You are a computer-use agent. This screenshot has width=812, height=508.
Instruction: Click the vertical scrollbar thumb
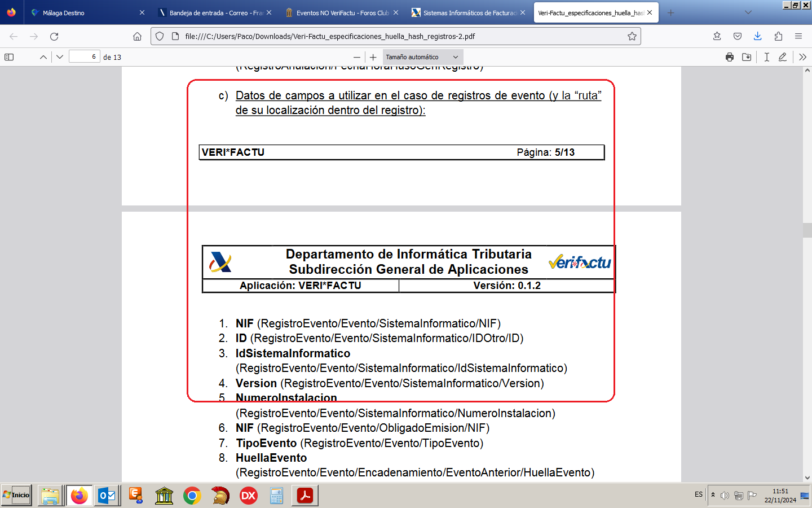[x=807, y=230]
